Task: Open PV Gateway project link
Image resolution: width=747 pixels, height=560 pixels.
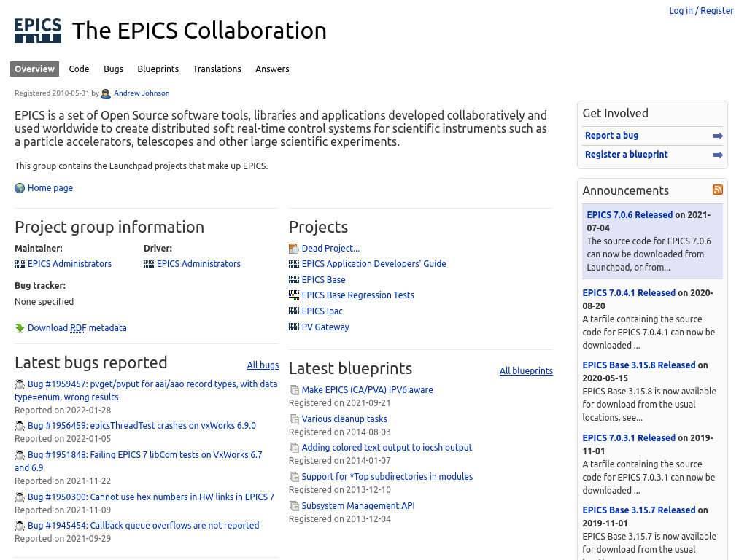Action: point(325,327)
